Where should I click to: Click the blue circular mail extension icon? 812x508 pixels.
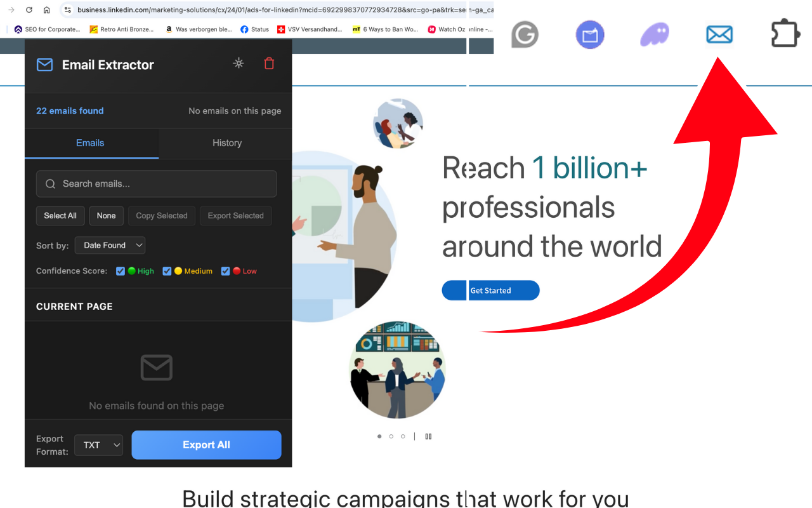(590, 35)
